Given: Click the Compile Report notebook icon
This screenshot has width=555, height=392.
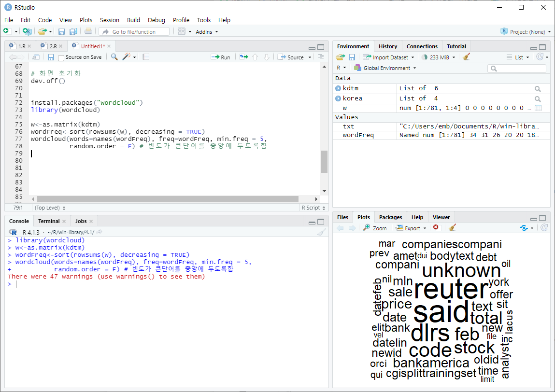Looking at the screenshot, I should (146, 57).
